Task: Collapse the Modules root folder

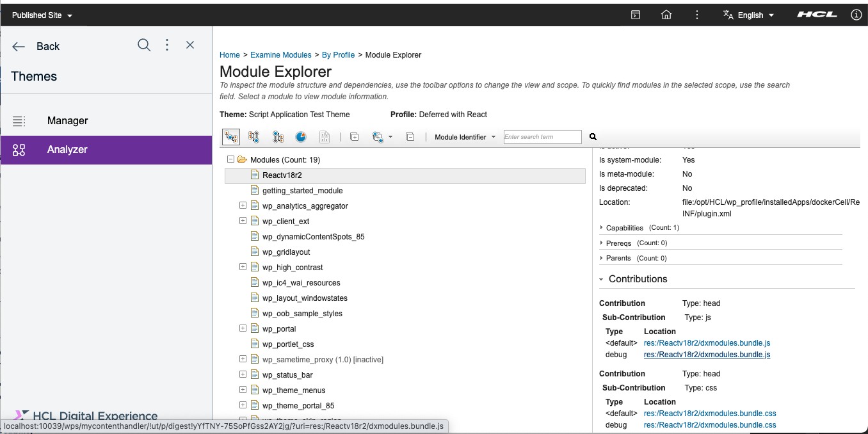Action: coord(231,159)
